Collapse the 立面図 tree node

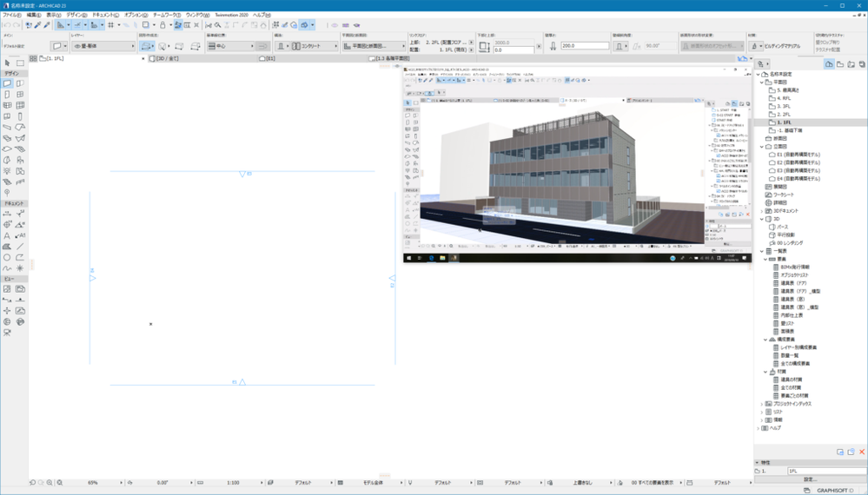coord(762,147)
